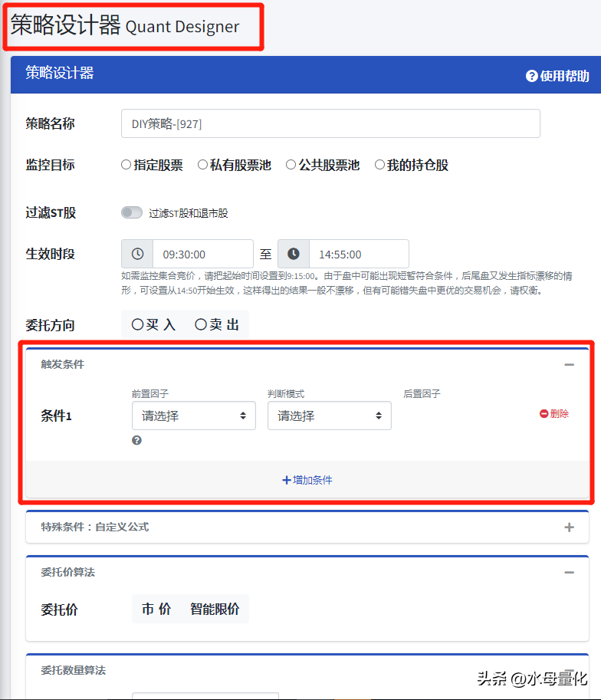Select the 我的持仓股 radio button
Screen dimensions: 601x700
(379, 165)
